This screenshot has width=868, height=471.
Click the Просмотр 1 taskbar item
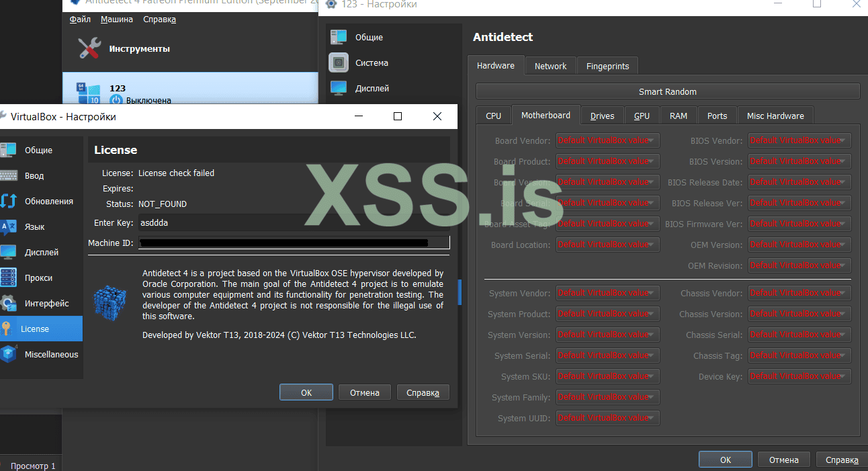32,466
